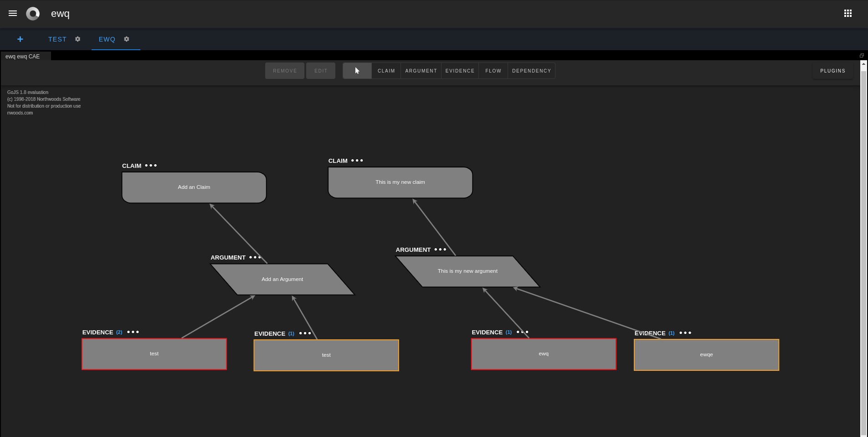Screen dimensions: 868x437
Task: Select the 'ewqe' evidence box
Action: click(x=707, y=355)
